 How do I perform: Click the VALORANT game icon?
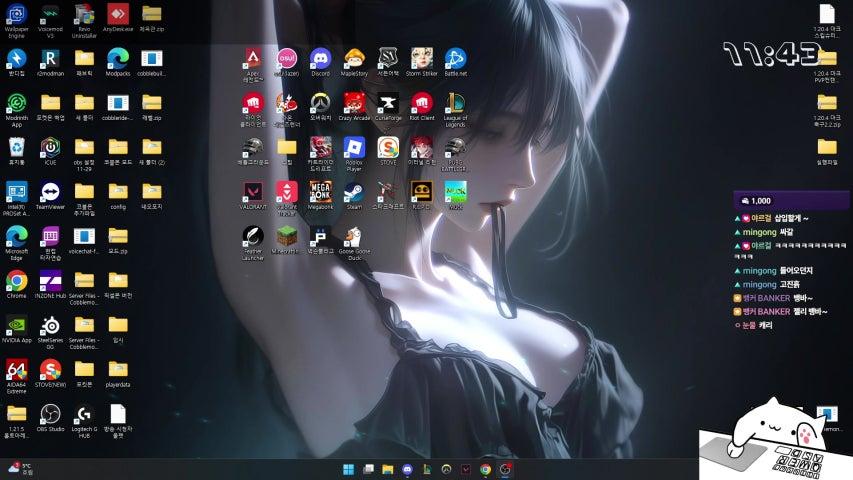pyautogui.click(x=253, y=191)
